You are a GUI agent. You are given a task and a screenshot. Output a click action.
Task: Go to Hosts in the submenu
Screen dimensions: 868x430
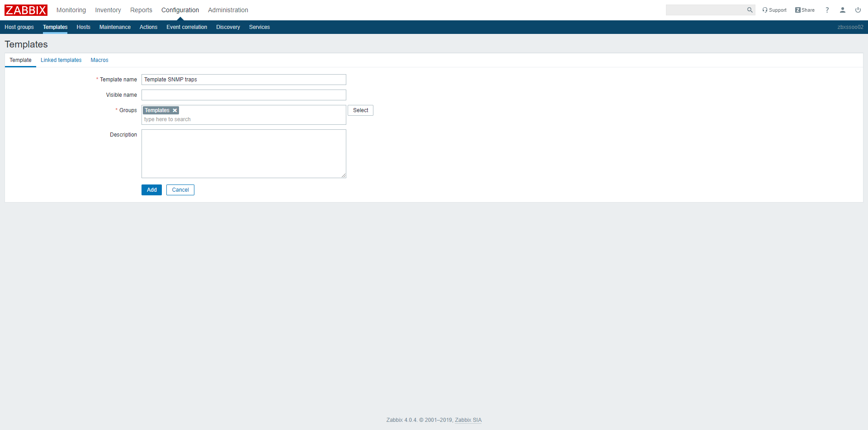83,27
